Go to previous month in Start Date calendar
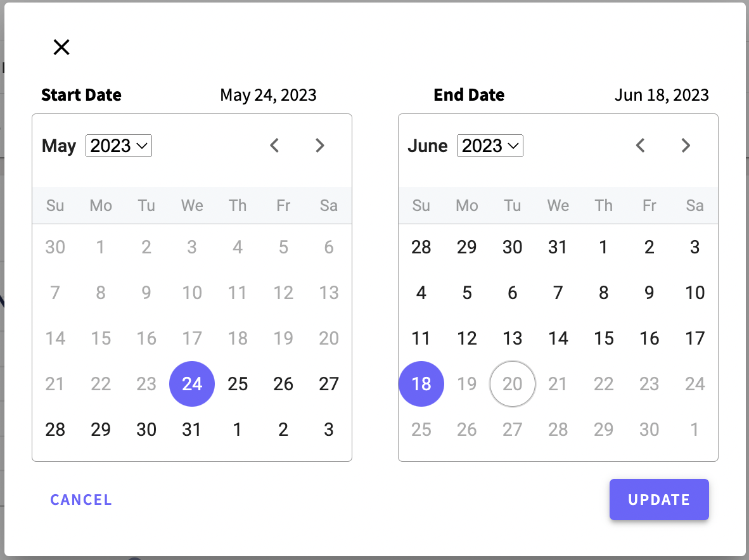 274,146
